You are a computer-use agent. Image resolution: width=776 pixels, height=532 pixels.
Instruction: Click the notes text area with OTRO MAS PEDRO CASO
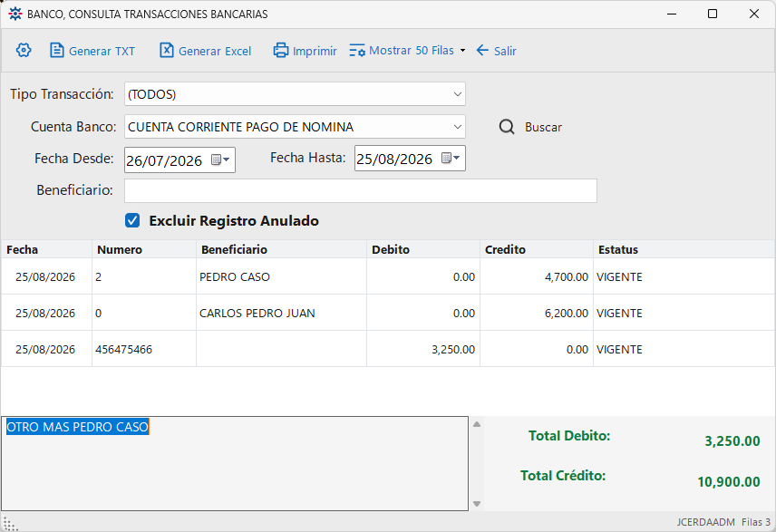click(235, 463)
